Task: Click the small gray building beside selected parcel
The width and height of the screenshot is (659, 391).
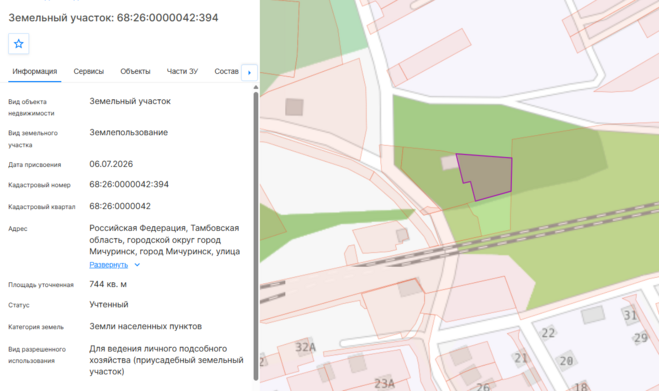Action: tap(449, 163)
